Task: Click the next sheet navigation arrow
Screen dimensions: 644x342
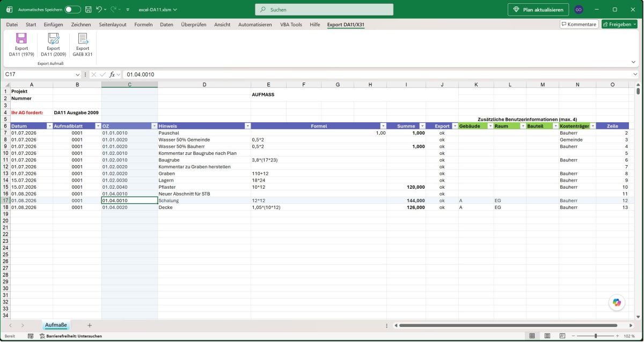Action: click(x=23, y=325)
